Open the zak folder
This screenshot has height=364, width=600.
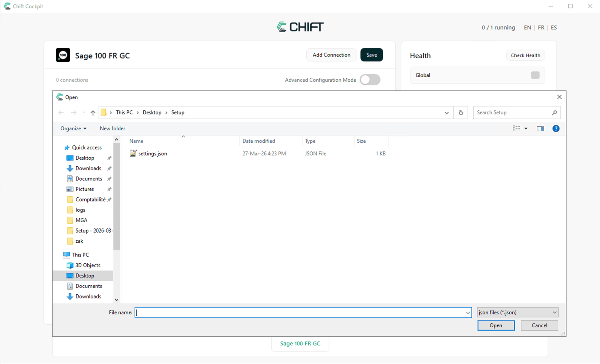tap(79, 241)
